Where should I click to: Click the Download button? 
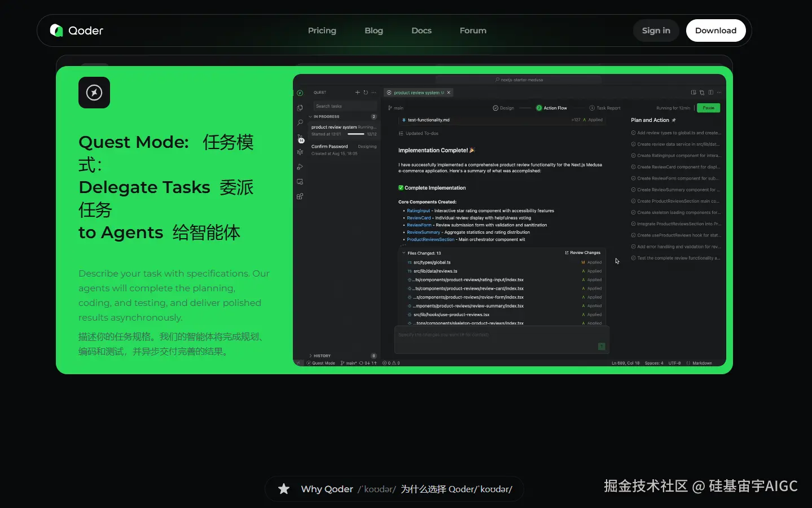(716, 30)
